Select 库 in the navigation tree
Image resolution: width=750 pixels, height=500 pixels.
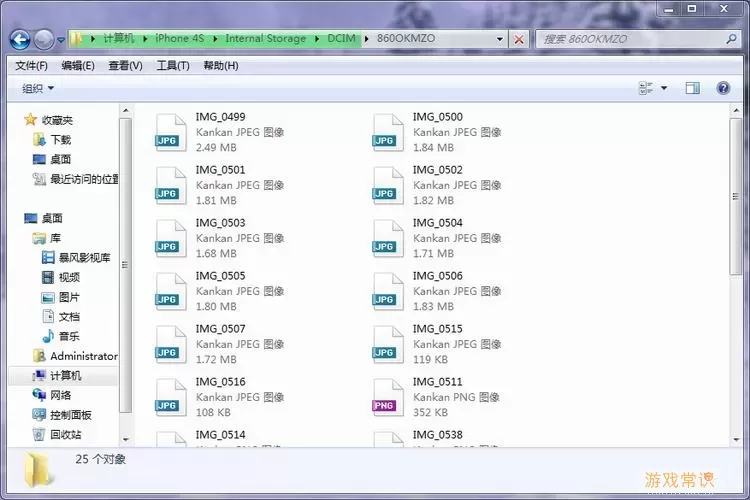pos(47,238)
